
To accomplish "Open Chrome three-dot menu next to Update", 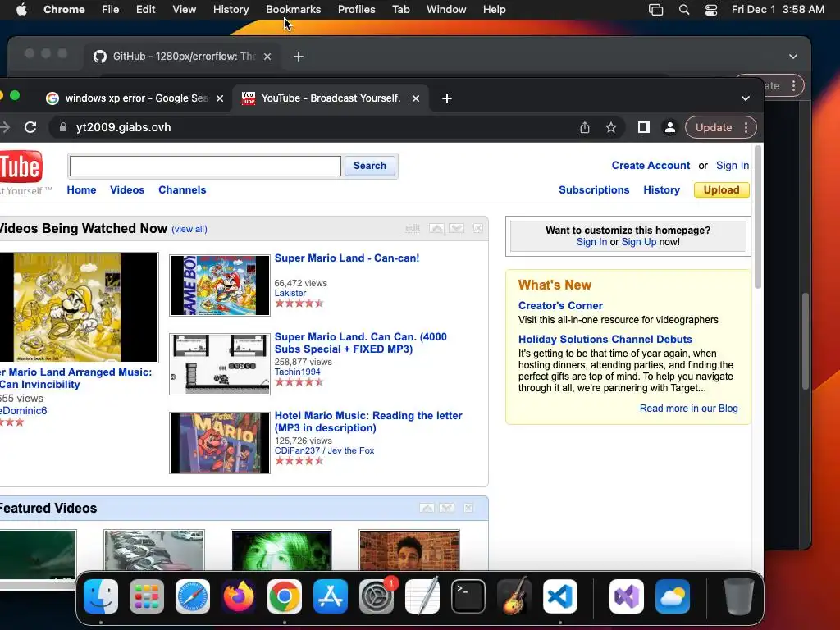I will [746, 127].
